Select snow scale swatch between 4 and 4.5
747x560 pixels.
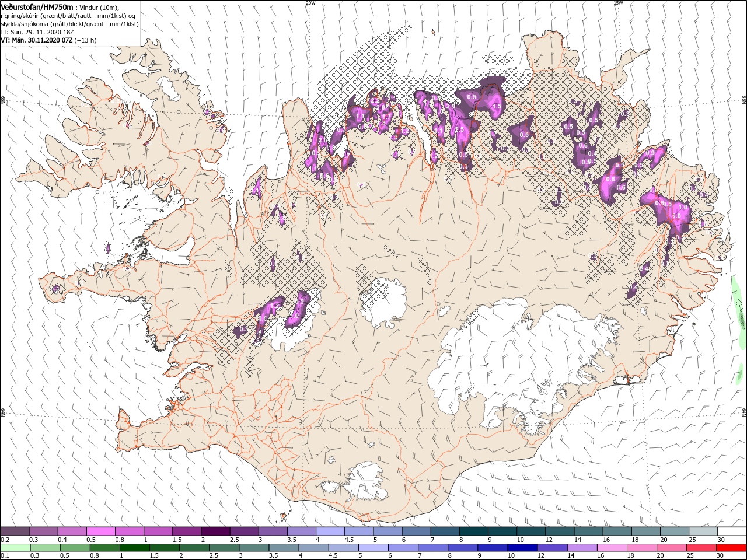click(x=330, y=531)
